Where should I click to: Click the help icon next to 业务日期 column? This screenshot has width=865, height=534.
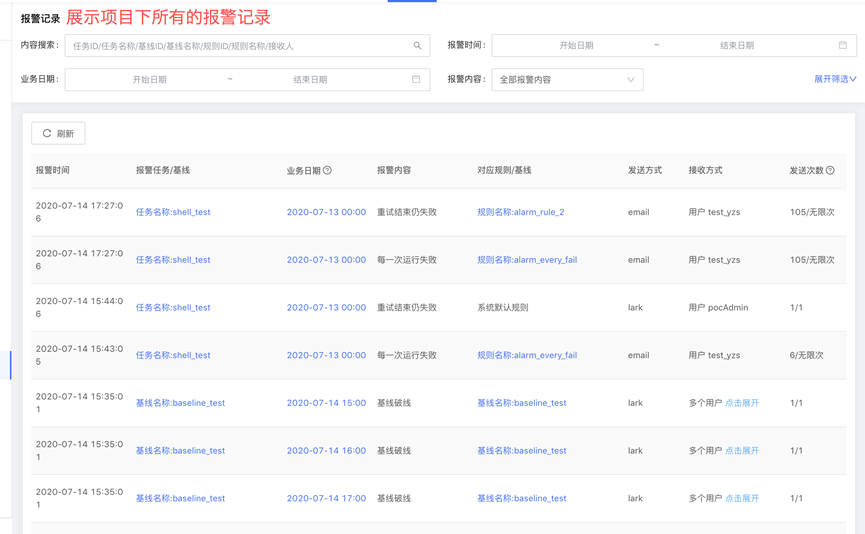click(327, 170)
